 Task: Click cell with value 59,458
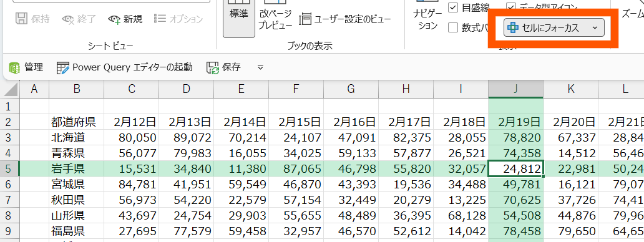pyautogui.click(x=241, y=231)
